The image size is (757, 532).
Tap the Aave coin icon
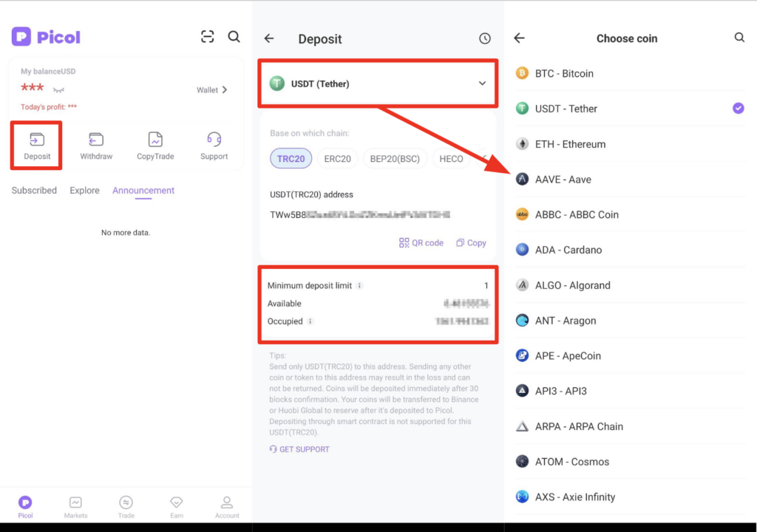click(x=522, y=179)
